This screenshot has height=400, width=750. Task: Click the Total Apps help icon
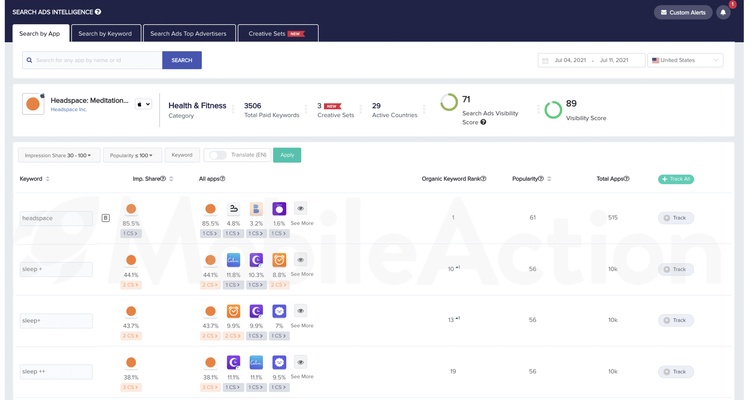[627, 178]
